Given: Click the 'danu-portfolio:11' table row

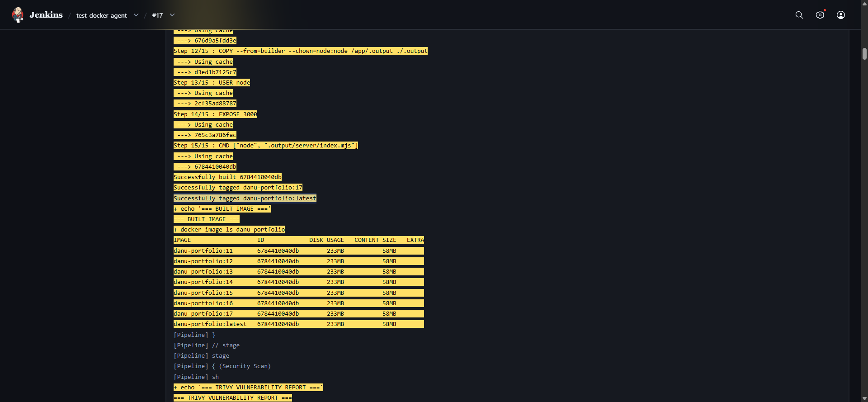Looking at the screenshot, I should [299, 251].
